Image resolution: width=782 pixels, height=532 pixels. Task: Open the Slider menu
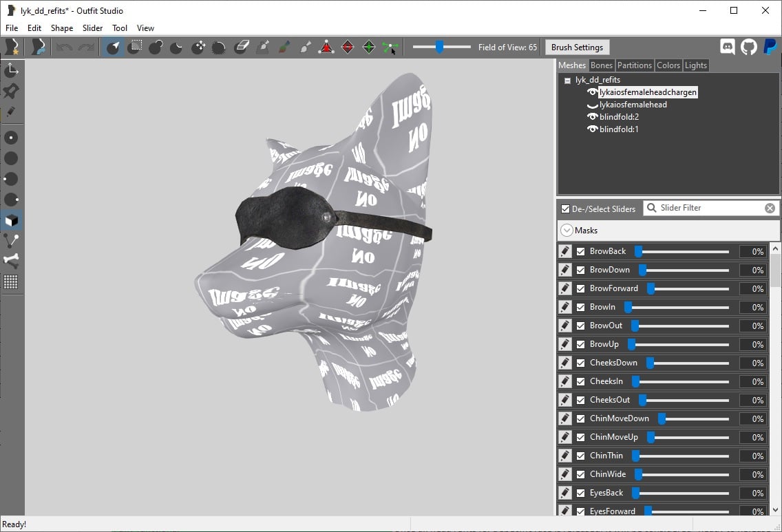93,28
